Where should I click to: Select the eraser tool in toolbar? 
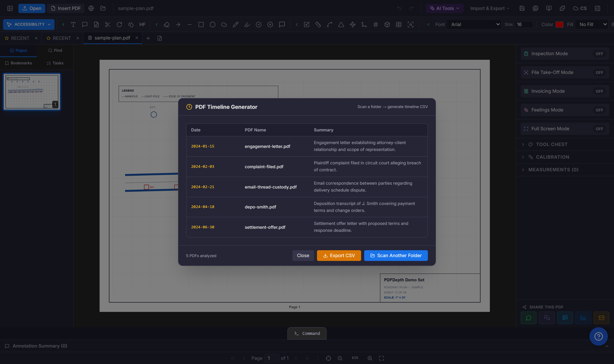(x=167, y=25)
